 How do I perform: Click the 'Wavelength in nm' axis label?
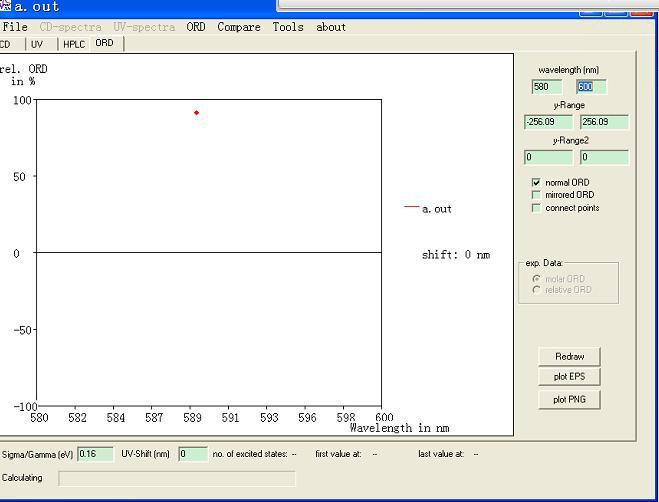coord(400,428)
